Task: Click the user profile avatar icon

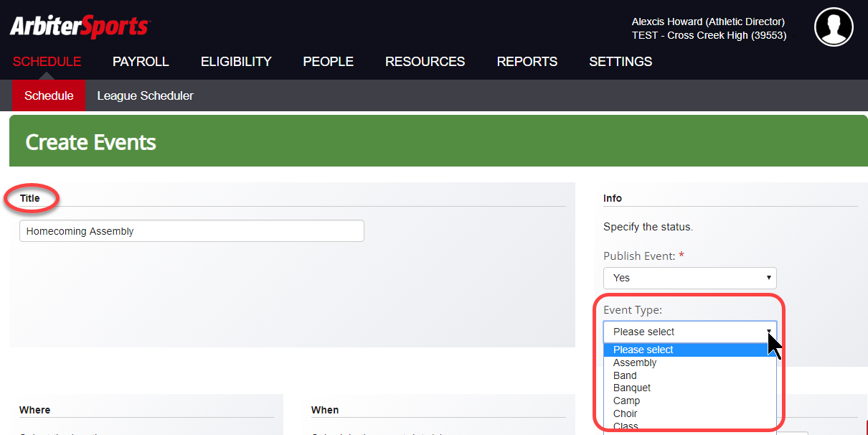Action: click(x=833, y=27)
